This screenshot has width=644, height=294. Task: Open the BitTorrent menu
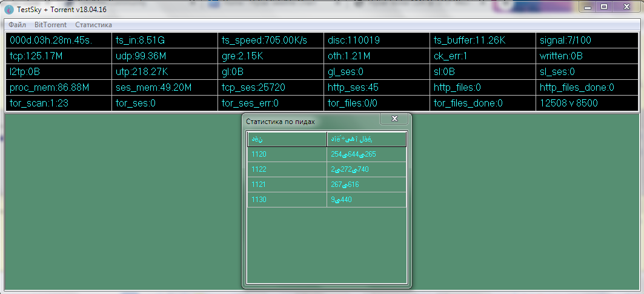tap(50, 25)
